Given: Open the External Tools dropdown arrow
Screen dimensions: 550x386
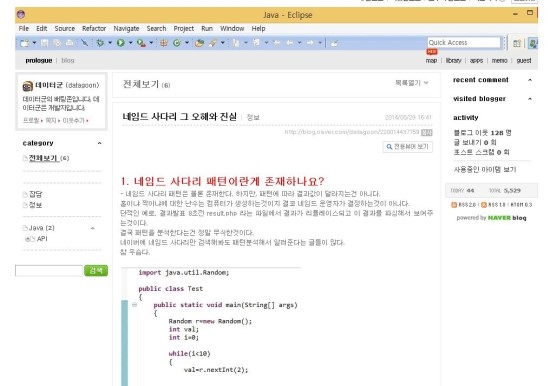Looking at the screenshot, I should (151, 43).
